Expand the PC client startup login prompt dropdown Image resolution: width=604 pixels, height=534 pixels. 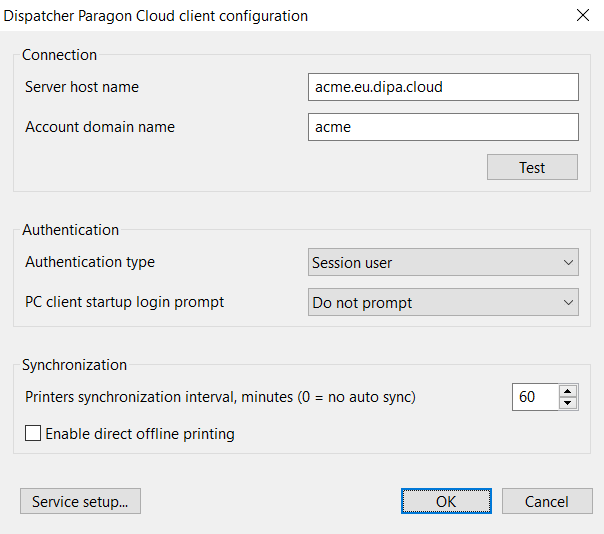click(x=443, y=303)
